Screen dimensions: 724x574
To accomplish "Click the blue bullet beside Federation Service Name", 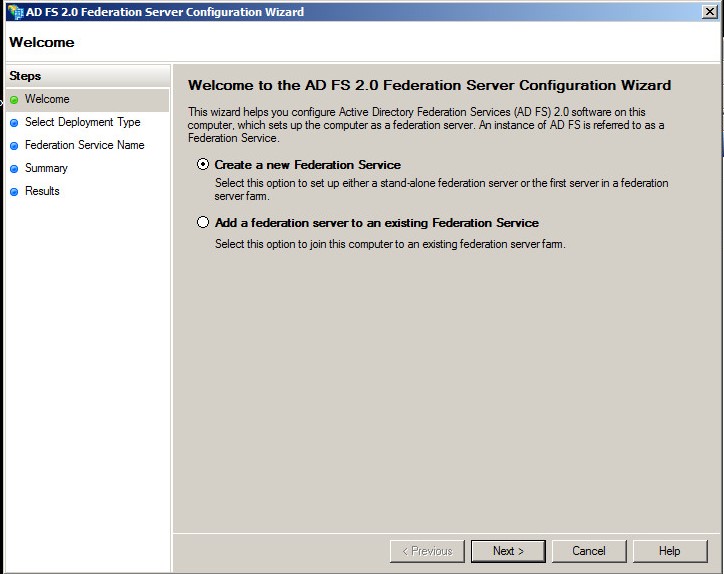I will (14, 146).
